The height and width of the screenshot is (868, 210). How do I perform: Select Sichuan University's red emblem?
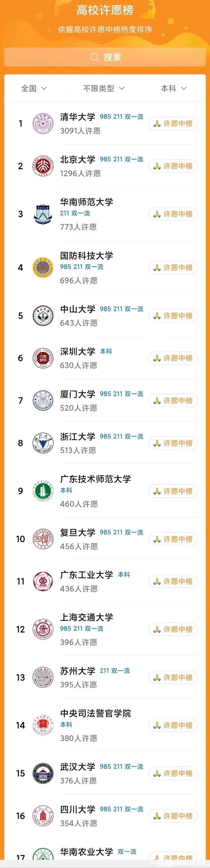click(43, 816)
